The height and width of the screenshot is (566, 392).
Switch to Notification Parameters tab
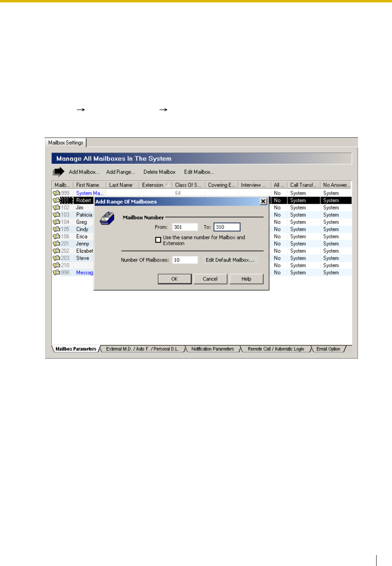click(x=213, y=349)
